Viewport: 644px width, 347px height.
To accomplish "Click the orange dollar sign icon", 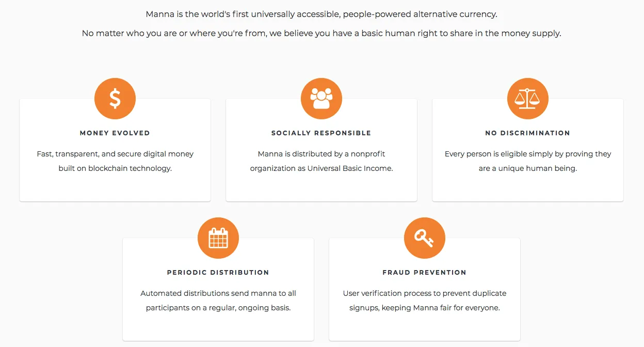I will tap(115, 99).
